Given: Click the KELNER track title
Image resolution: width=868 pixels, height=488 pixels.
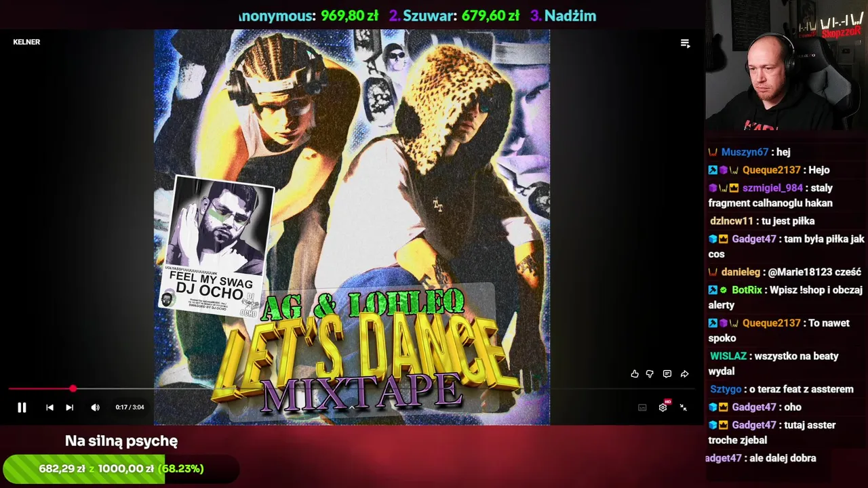Looking at the screenshot, I should (26, 42).
